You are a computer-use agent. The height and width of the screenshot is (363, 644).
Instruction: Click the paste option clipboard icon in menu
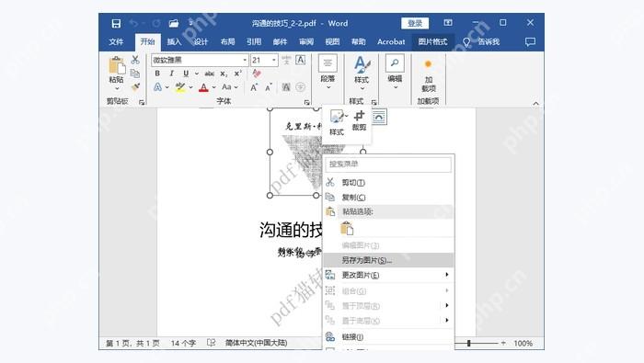click(347, 229)
